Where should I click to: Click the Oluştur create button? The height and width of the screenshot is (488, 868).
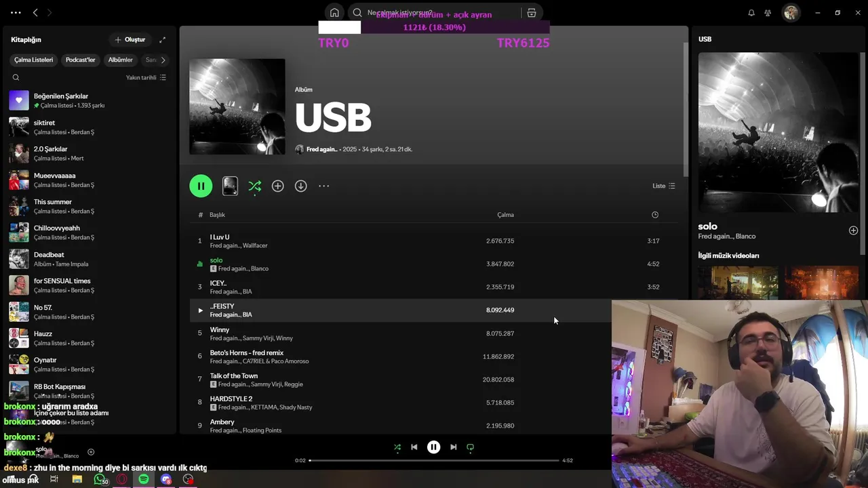click(130, 39)
